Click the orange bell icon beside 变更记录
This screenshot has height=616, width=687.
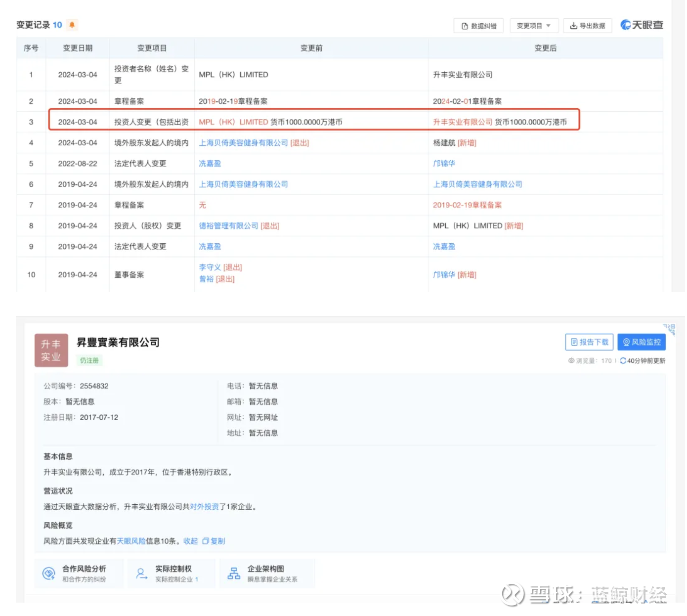[72, 25]
